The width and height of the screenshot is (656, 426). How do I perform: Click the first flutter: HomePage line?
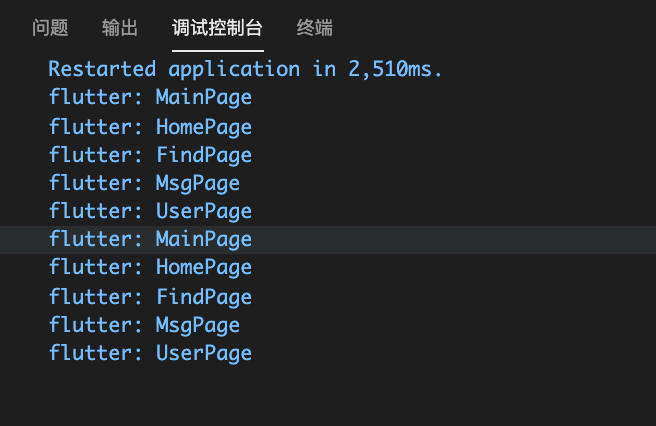pyautogui.click(x=150, y=127)
